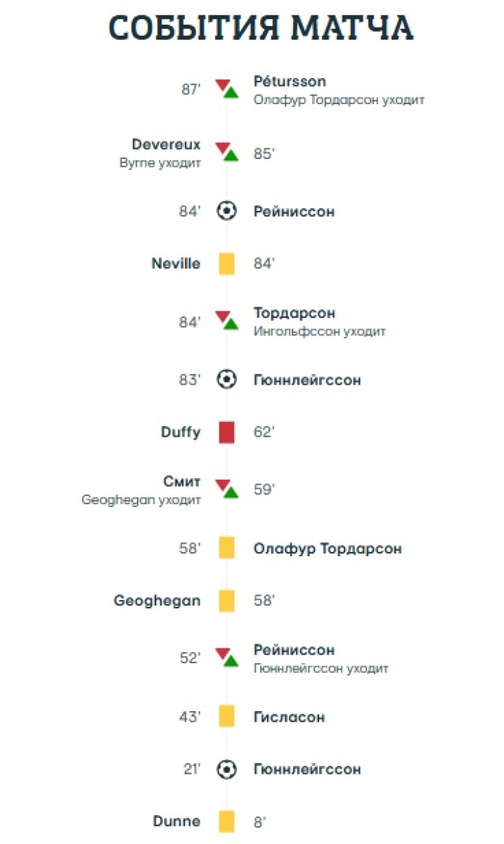
Task: Click Neville's yellow card icon
Action: (x=226, y=264)
